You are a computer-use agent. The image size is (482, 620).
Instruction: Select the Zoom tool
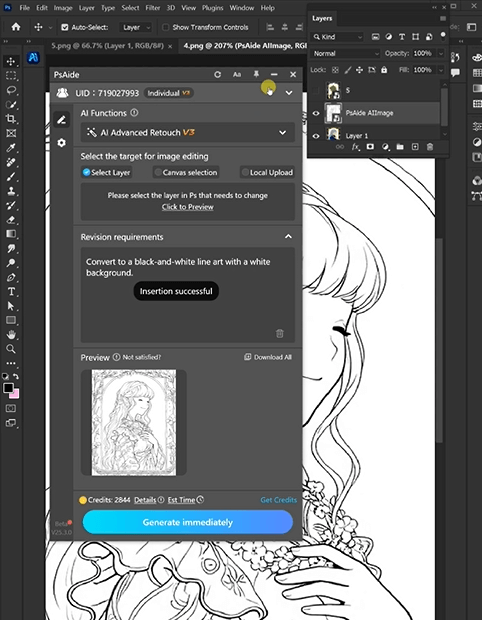(x=11, y=349)
